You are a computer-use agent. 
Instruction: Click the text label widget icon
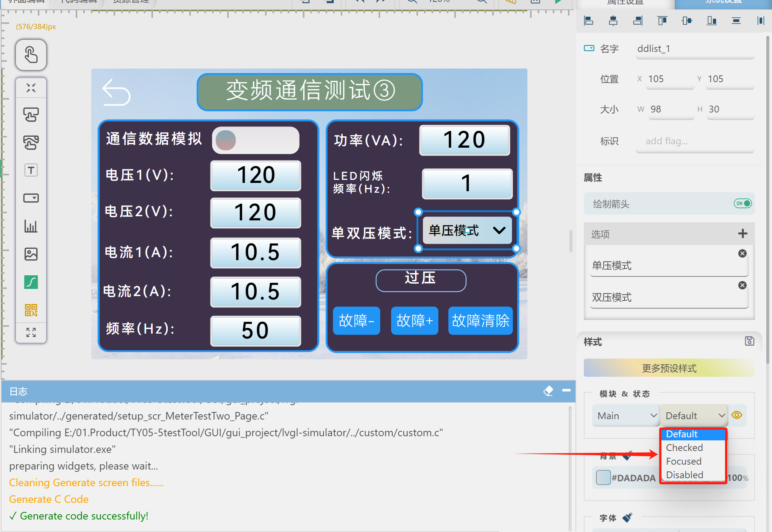coord(31,170)
